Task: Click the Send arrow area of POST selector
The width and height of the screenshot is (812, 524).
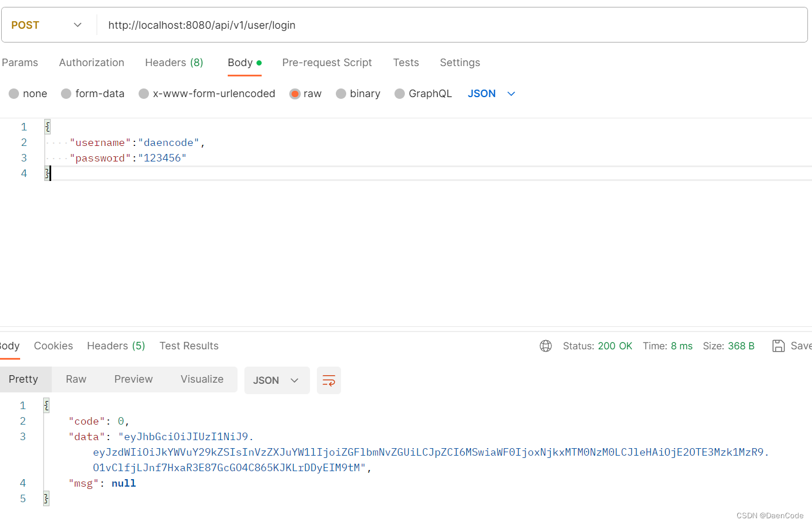Action: pos(77,24)
